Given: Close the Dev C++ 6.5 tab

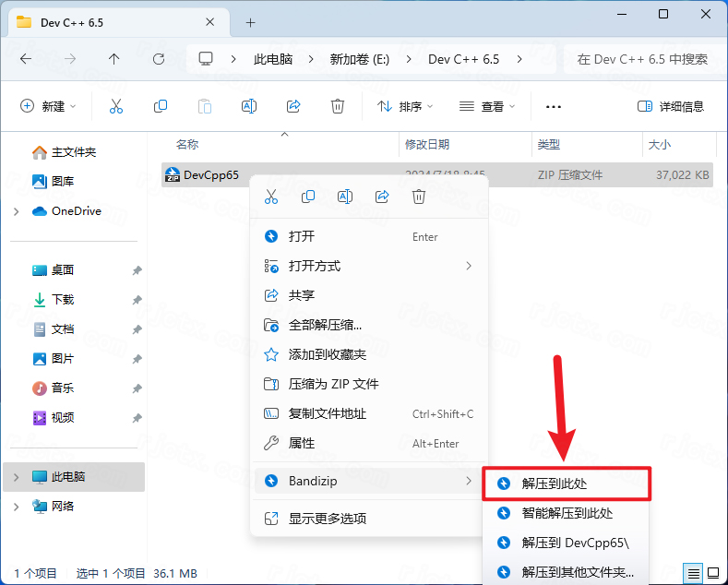Looking at the screenshot, I should click(209, 22).
